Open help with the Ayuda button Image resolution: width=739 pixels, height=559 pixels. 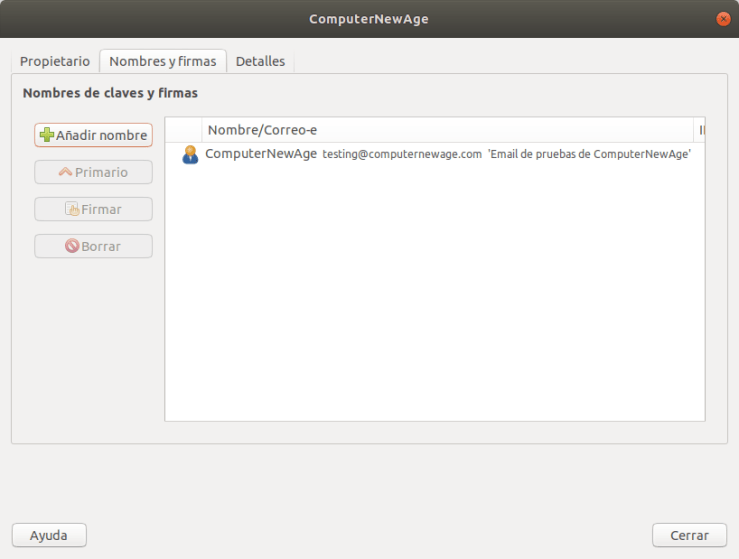49,535
